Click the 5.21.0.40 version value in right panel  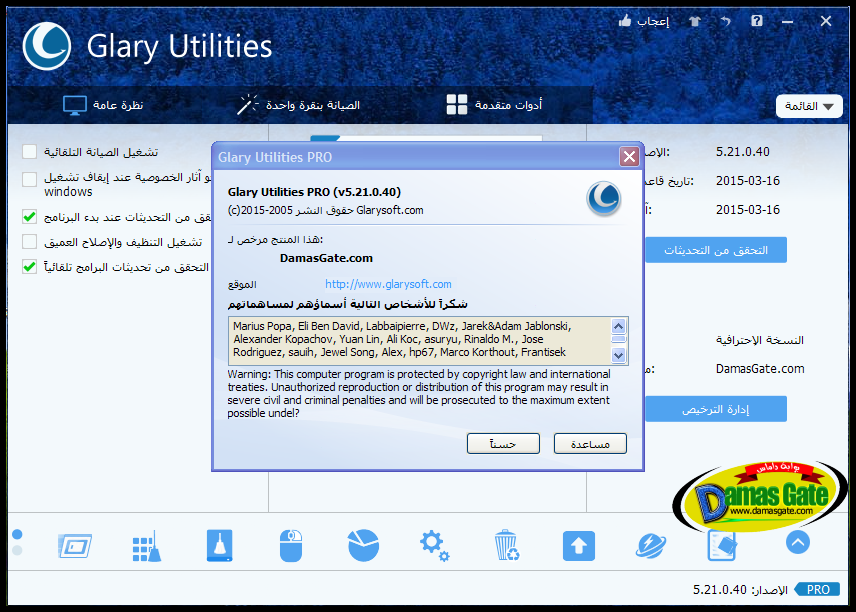tap(742, 152)
